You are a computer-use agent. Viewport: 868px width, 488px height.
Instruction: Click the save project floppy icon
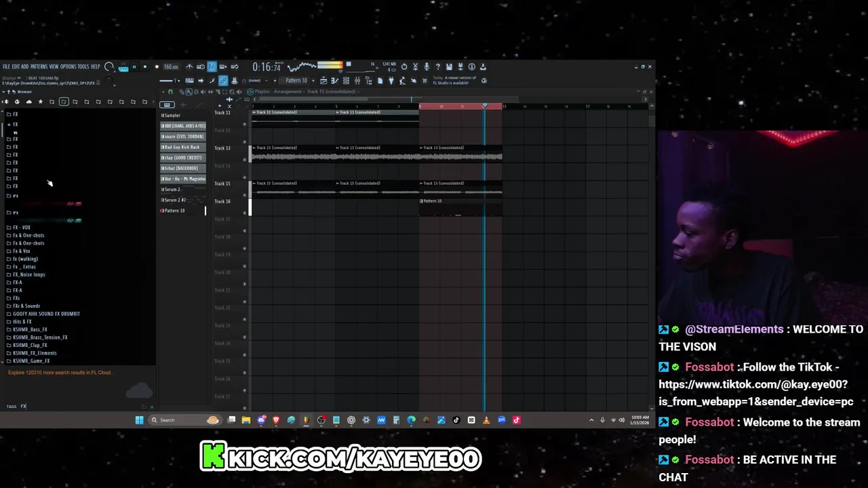450,66
